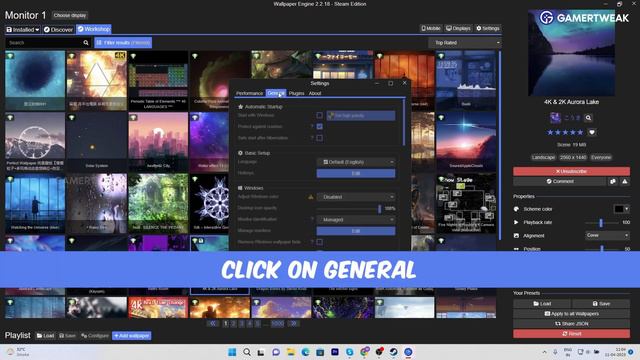Click Comment button
Viewport: 640px width, 360px height.
click(560, 181)
